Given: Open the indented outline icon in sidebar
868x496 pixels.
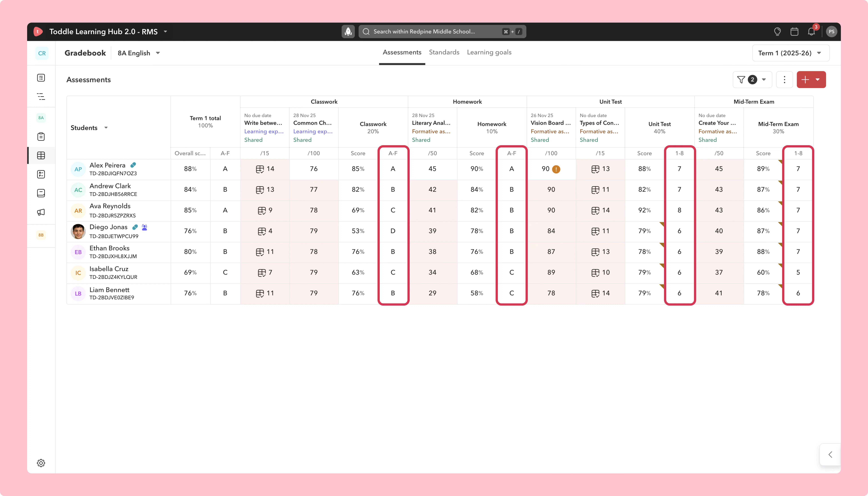Looking at the screenshot, I should tap(41, 96).
